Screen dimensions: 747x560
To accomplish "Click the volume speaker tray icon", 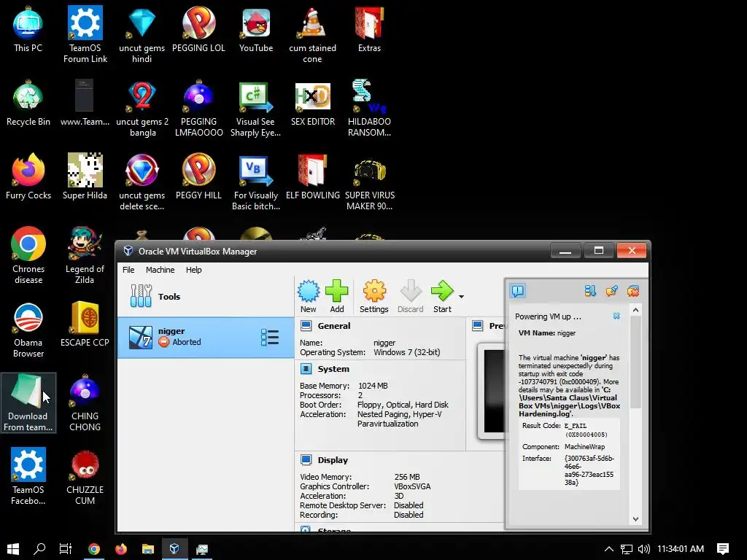I will tap(643, 549).
